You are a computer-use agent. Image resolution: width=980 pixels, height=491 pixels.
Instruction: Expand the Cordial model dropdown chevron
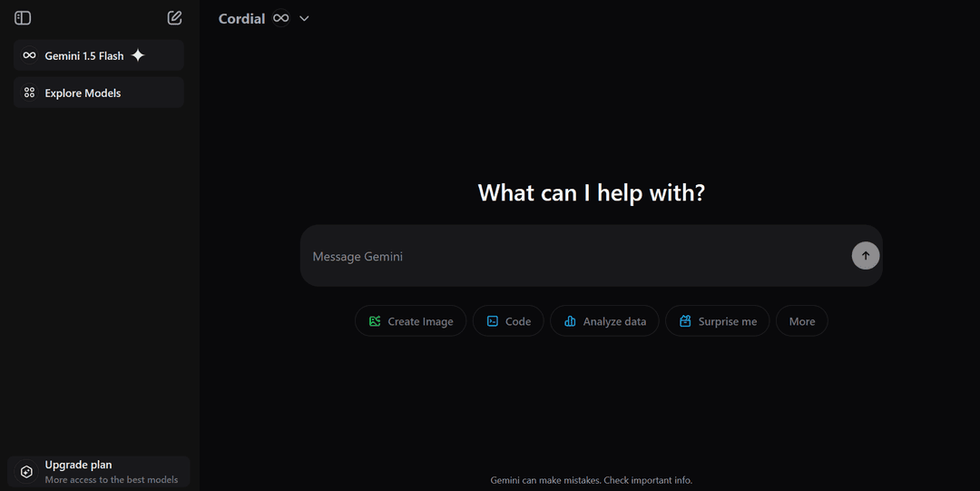(x=304, y=19)
